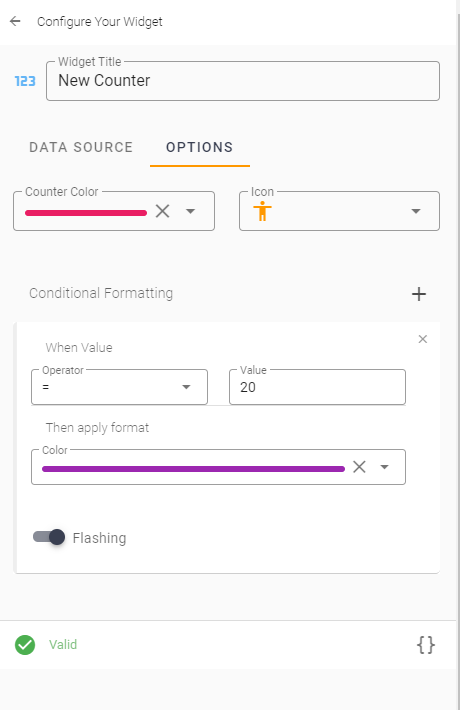
Task: Add a new conditional formatting rule
Action: pyautogui.click(x=419, y=294)
